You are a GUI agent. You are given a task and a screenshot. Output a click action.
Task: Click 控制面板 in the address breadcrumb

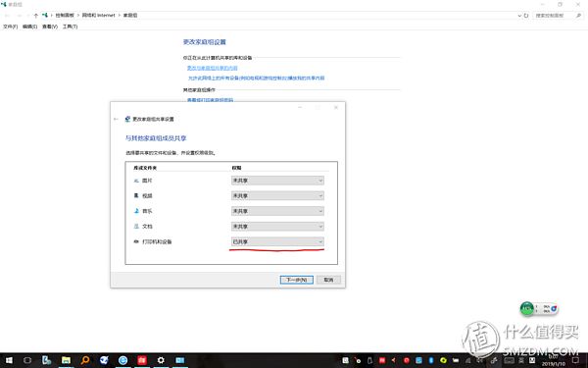coord(65,15)
